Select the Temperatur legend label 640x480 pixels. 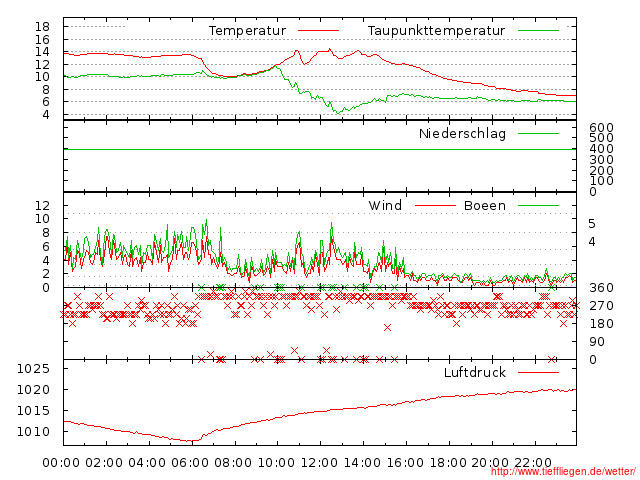coord(247,31)
